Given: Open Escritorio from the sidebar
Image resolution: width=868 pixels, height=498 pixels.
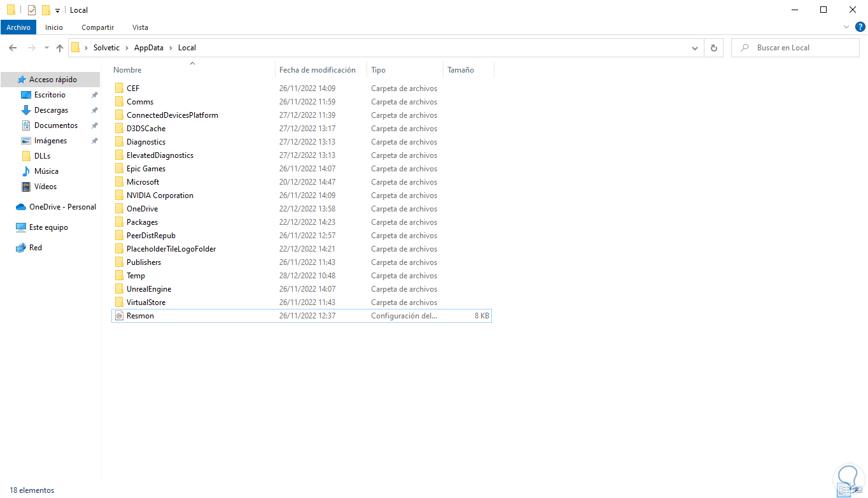Looking at the screenshot, I should pos(50,95).
